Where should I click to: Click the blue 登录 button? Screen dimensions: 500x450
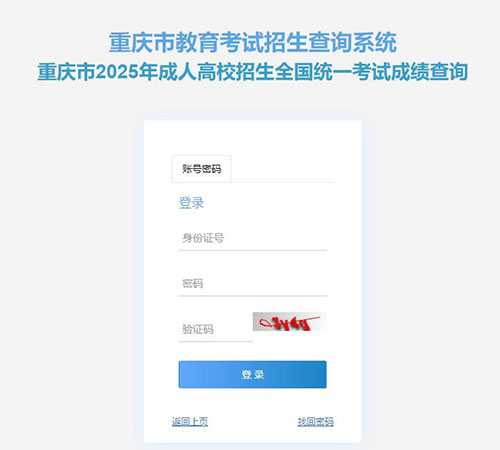click(x=252, y=374)
